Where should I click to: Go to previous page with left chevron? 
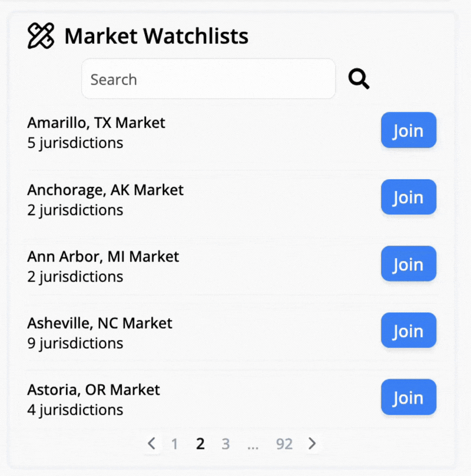click(x=151, y=444)
